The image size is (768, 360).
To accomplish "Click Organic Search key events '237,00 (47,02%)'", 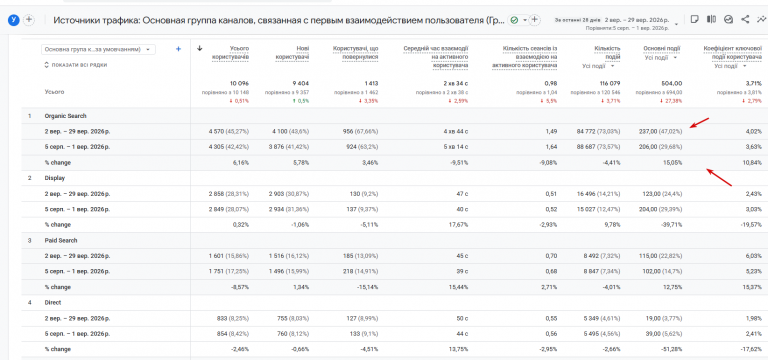I will (x=661, y=132).
